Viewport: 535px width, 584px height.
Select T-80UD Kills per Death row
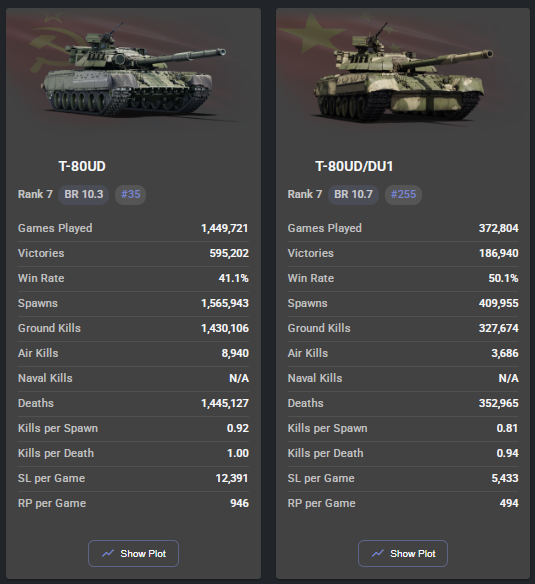133,453
